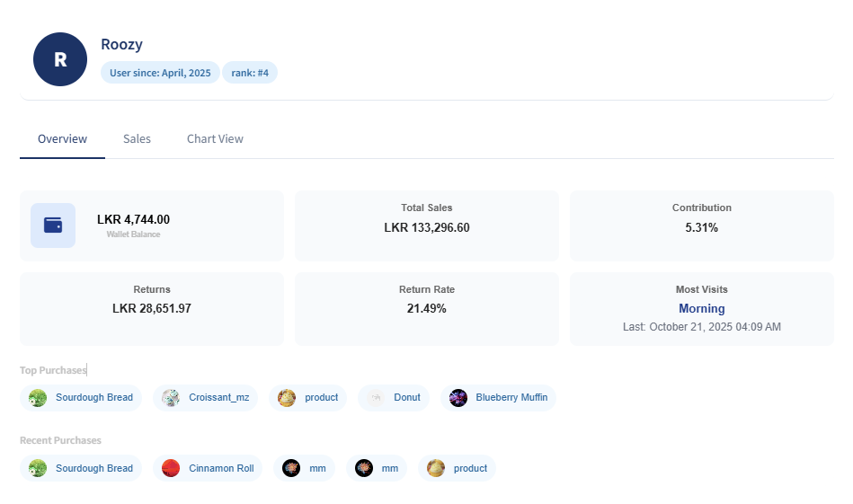Click the Sourdough Bread thumbnail in Recent Purchases
Image resolution: width=853 pixels, height=504 pixels.
(x=38, y=468)
